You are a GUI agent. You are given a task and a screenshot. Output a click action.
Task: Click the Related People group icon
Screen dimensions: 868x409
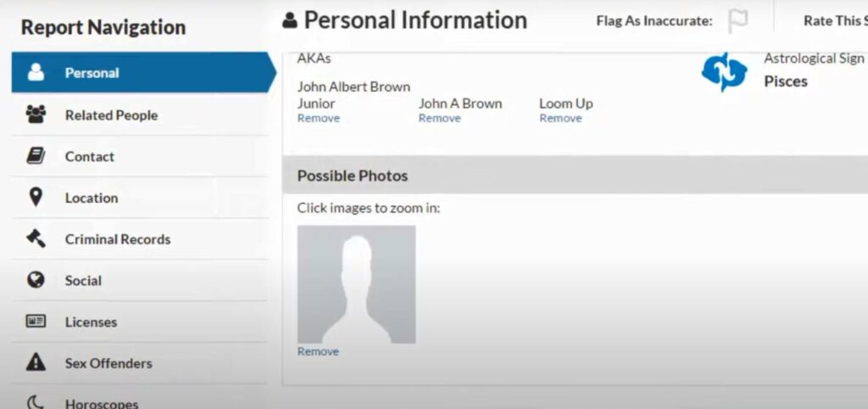coord(36,115)
